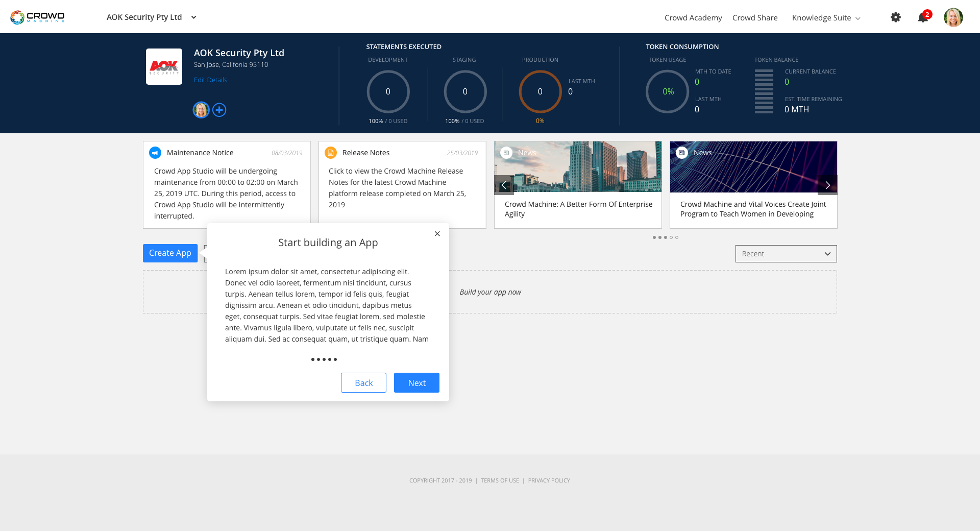Click the Release Notes document icon
Viewport: 980px width, 531px height.
click(x=331, y=153)
